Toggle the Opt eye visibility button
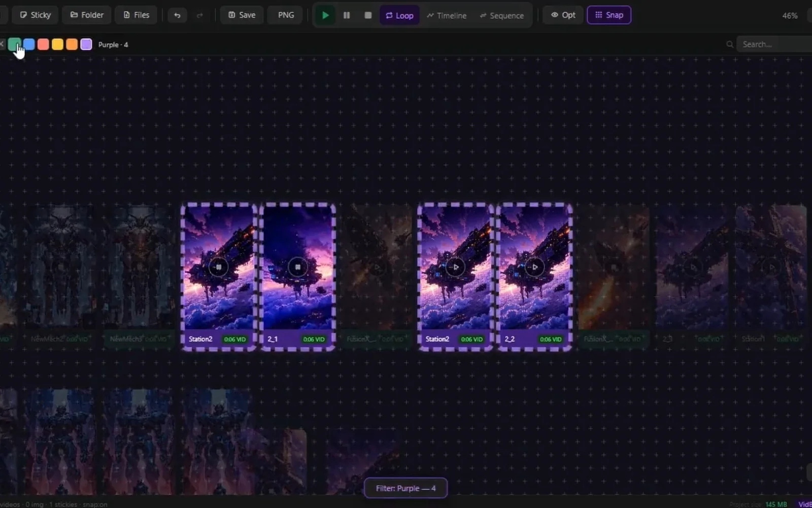Viewport: 812px width, 508px height. click(563, 15)
